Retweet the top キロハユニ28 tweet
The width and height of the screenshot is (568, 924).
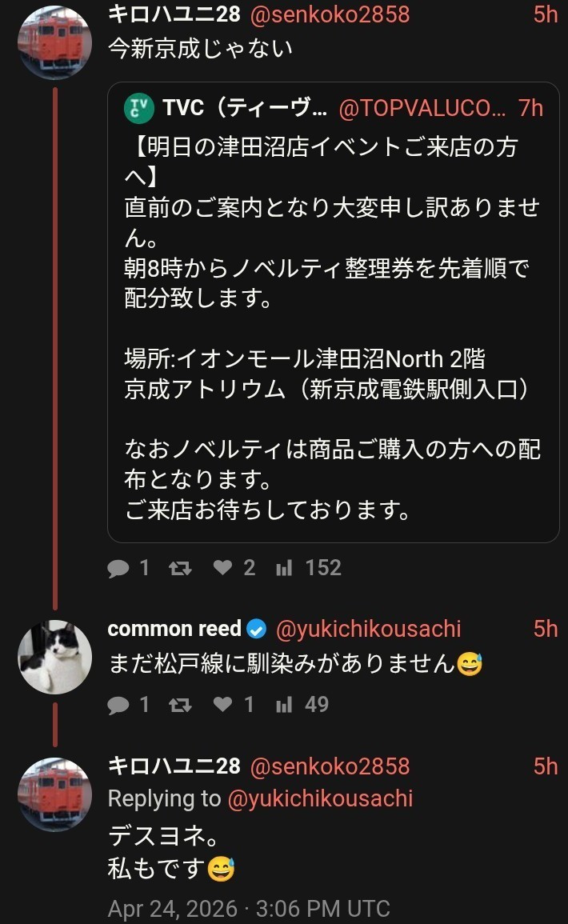(x=181, y=568)
